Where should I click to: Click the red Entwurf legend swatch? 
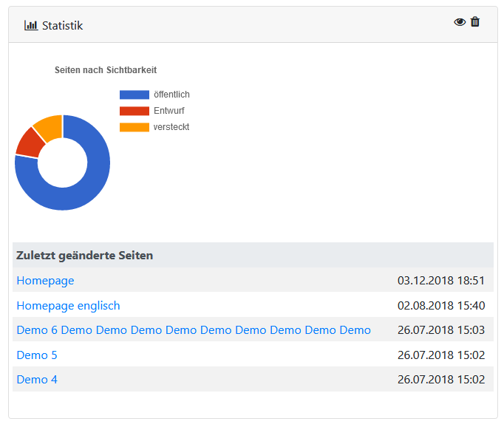pos(134,111)
